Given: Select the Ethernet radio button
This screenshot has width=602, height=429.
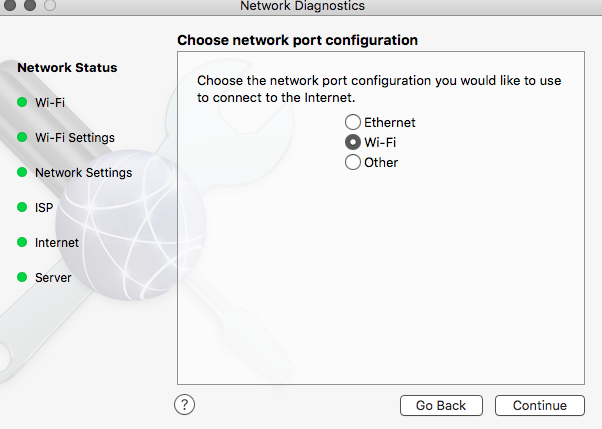Looking at the screenshot, I should point(353,123).
